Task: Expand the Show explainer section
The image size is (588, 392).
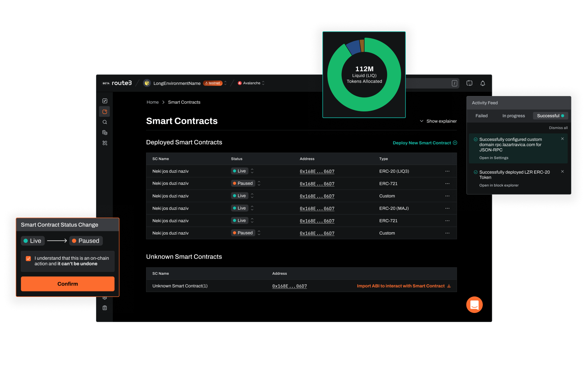Action: (x=438, y=121)
